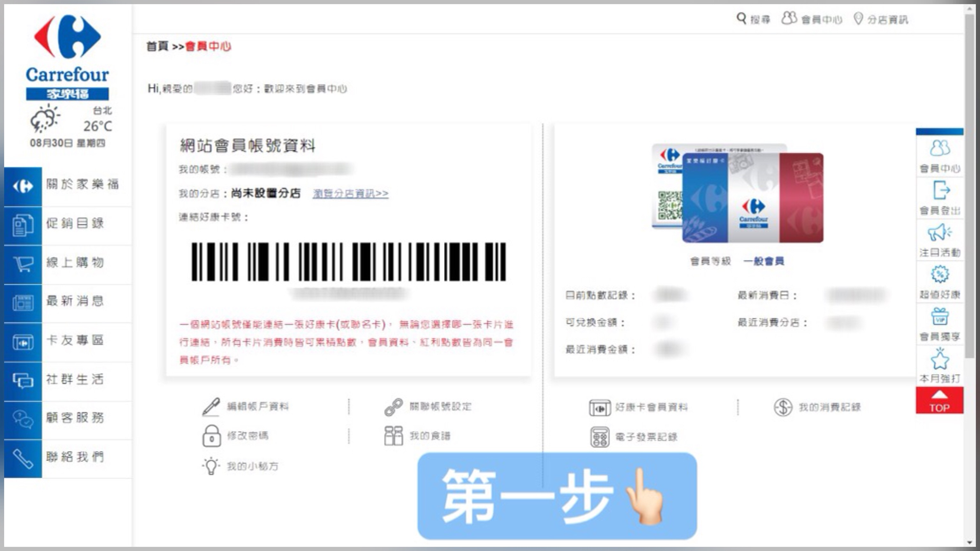Open the 注目活動 megaphone icon

tap(940, 232)
